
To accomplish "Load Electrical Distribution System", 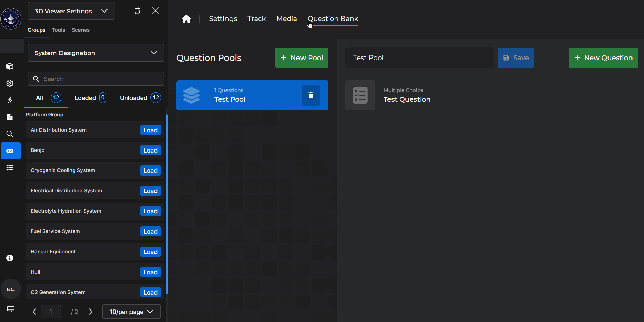I will (x=150, y=191).
